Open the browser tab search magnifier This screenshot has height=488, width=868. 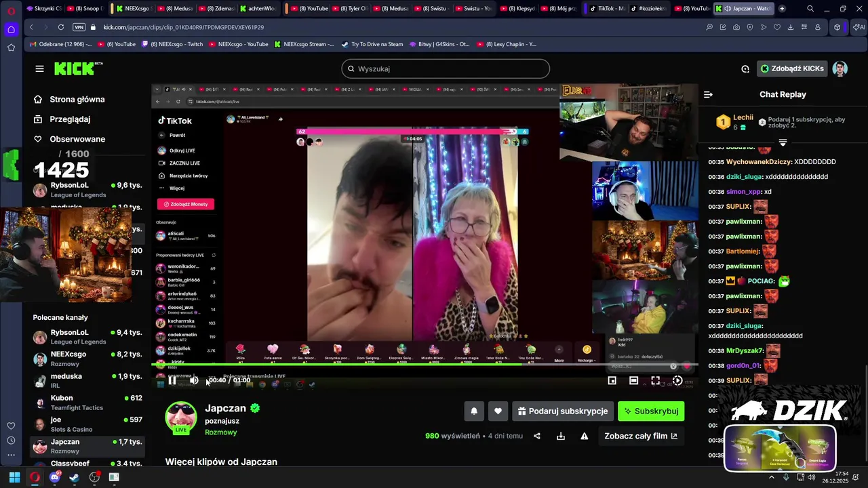(x=810, y=9)
